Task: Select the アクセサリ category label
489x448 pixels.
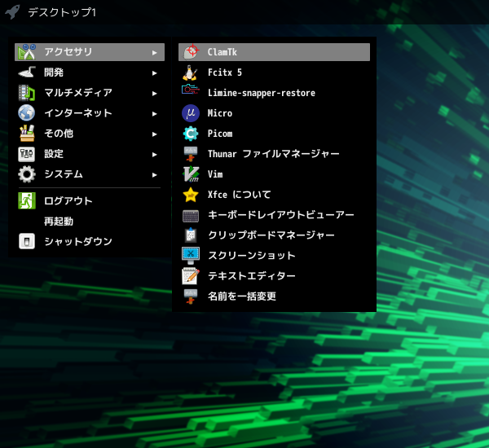Action: 68,52
